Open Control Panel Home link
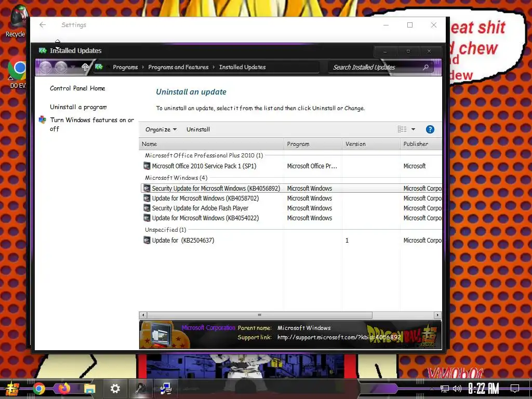Viewport: 532px width, 399px height. tap(77, 88)
